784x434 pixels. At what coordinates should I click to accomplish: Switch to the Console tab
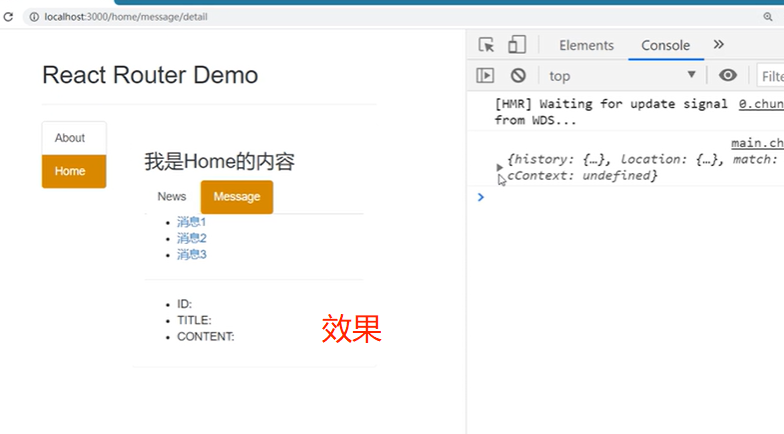pos(666,46)
